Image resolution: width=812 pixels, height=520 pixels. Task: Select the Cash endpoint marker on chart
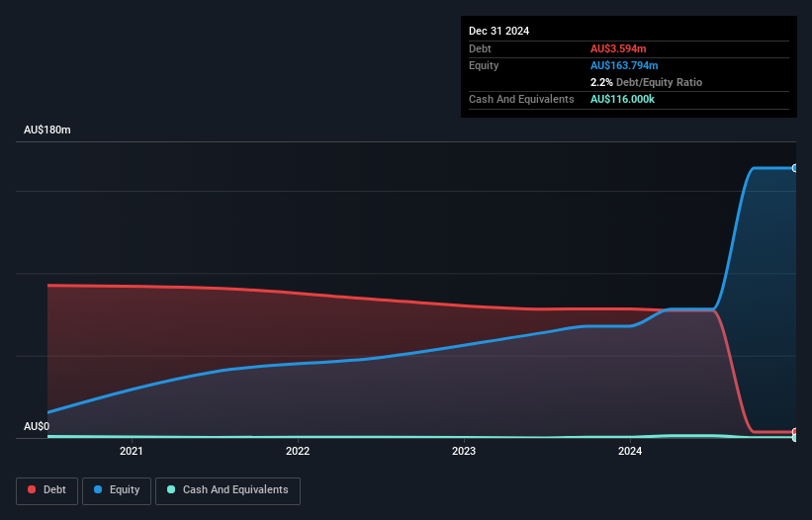pyautogui.click(x=795, y=438)
